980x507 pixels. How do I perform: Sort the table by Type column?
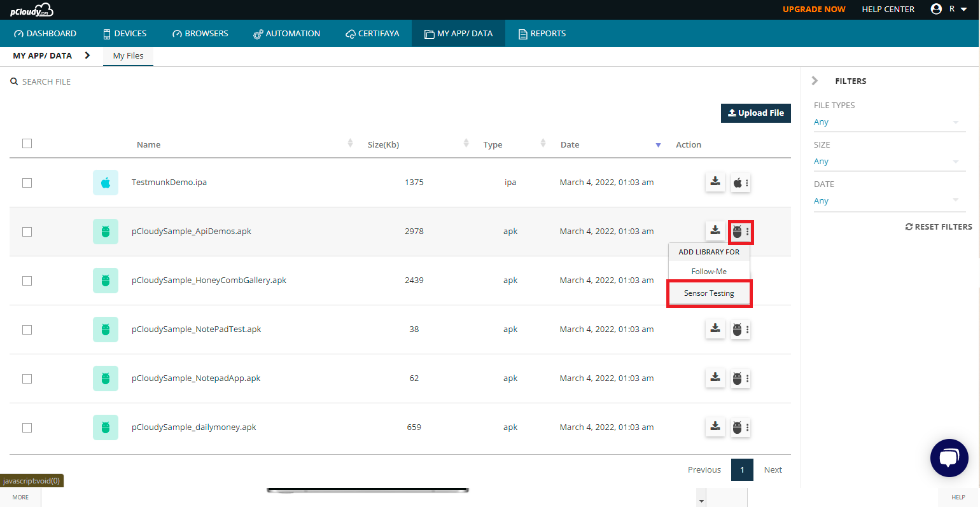[543, 144]
